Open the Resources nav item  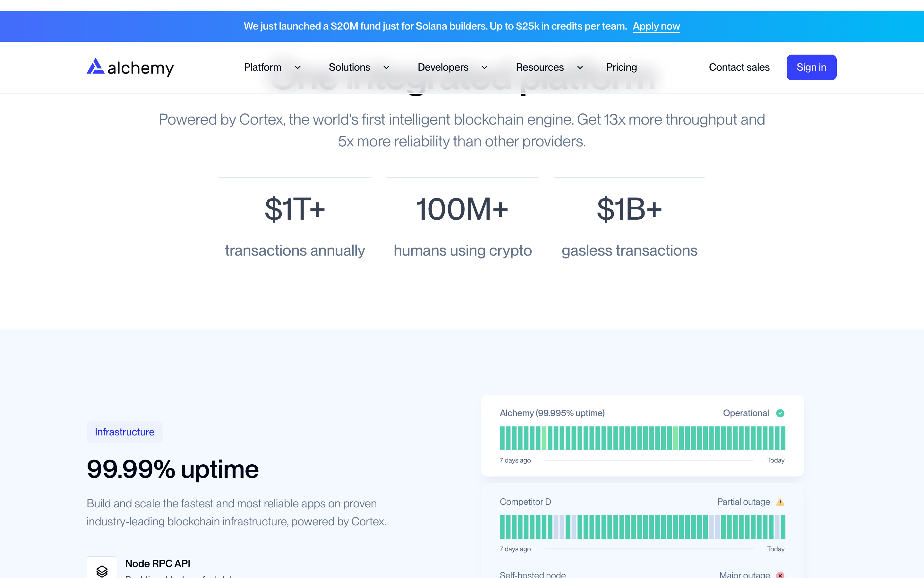(x=540, y=67)
